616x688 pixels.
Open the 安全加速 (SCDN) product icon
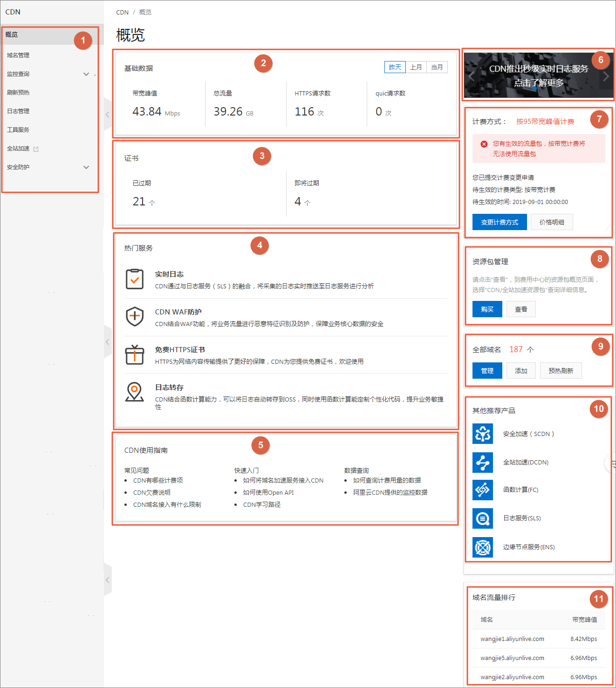[x=483, y=434]
